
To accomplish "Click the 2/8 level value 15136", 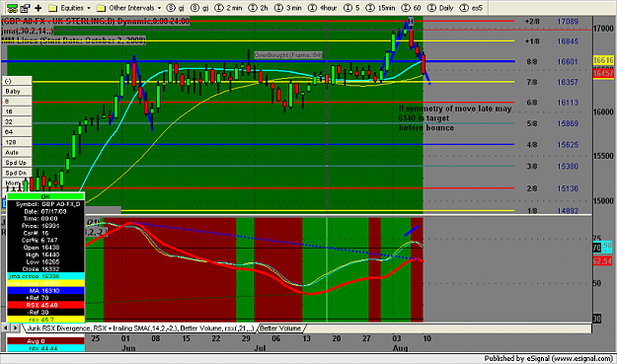I will click(568, 188).
